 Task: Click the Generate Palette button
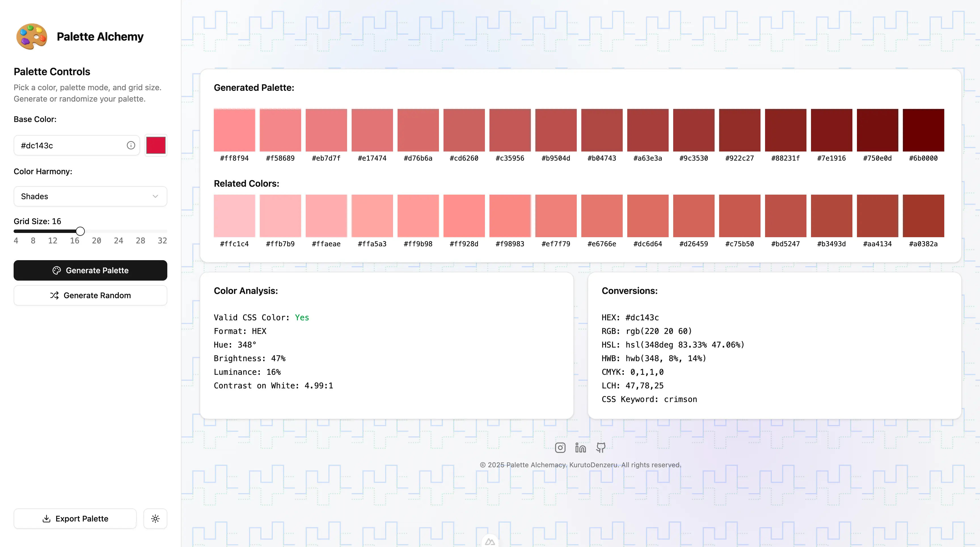pos(90,270)
